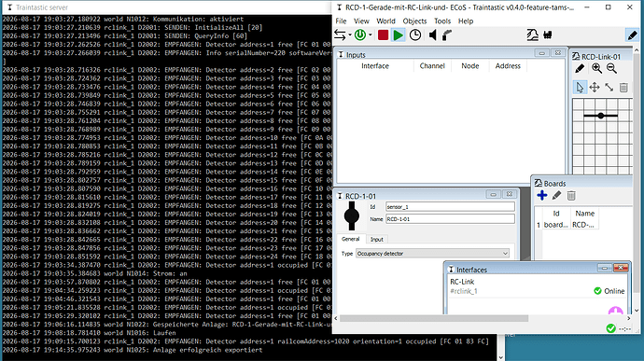644x361 pixels.
Task: Toggle the smoke generator icon
Action: [x=447, y=35]
